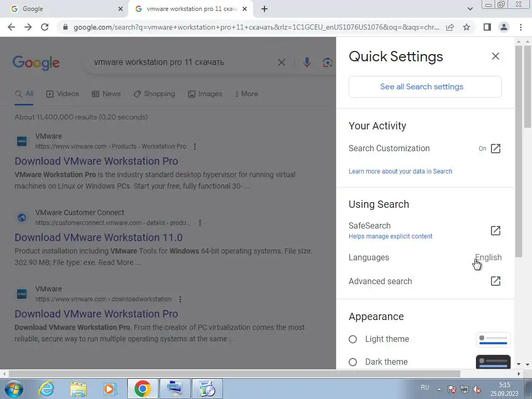Go back to the previous page
The height and width of the screenshot is (399, 532).
pyautogui.click(x=11, y=27)
